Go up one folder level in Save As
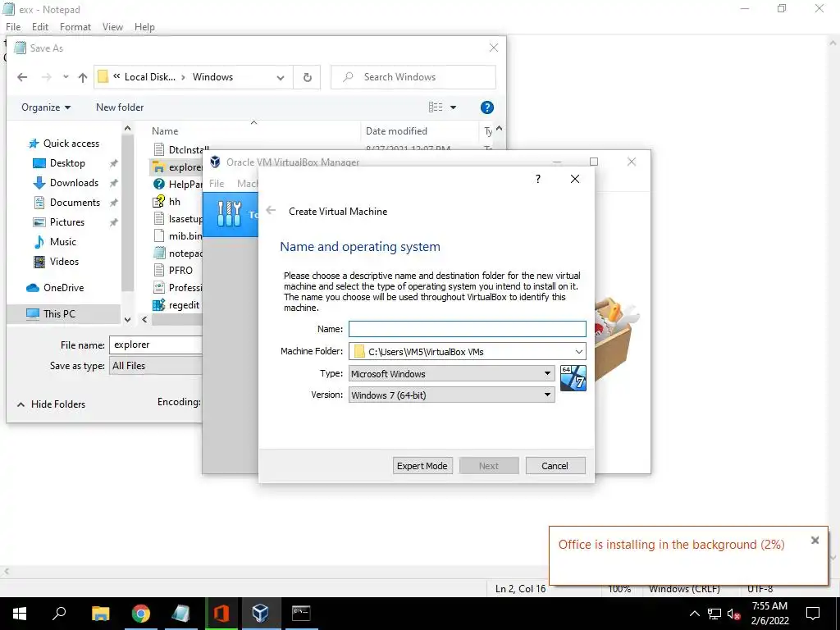Screen dimensions: 840x630 [83, 77]
